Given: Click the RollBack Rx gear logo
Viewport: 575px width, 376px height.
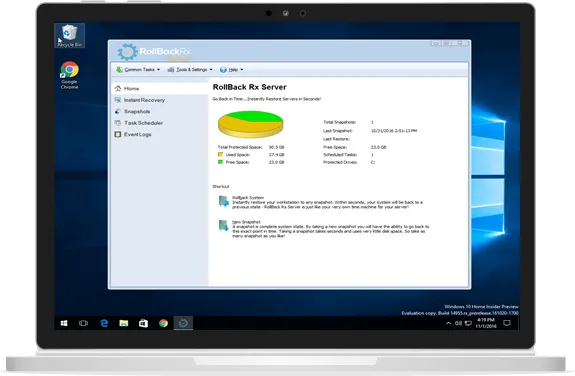Looking at the screenshot, I should click(127, 52).
